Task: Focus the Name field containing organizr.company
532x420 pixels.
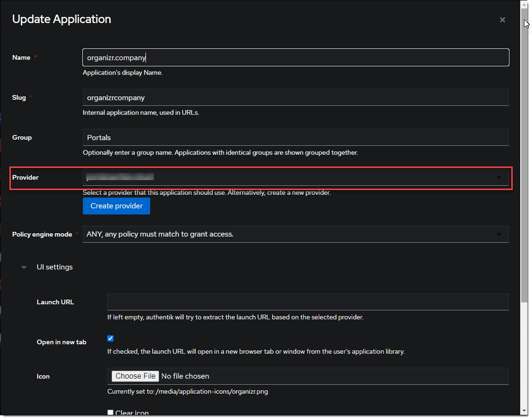Action: (x=296, y=57)
